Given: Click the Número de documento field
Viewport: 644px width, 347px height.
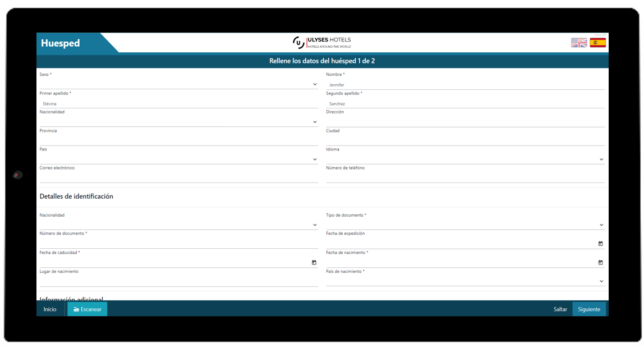Looking at the screenshot, I should coord(178,243).
